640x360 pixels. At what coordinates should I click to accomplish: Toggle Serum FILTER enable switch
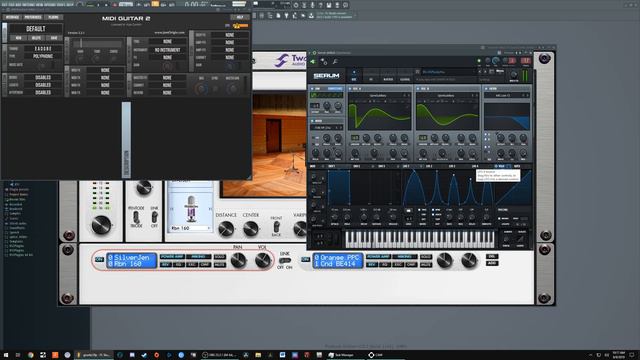coord(486,89)
